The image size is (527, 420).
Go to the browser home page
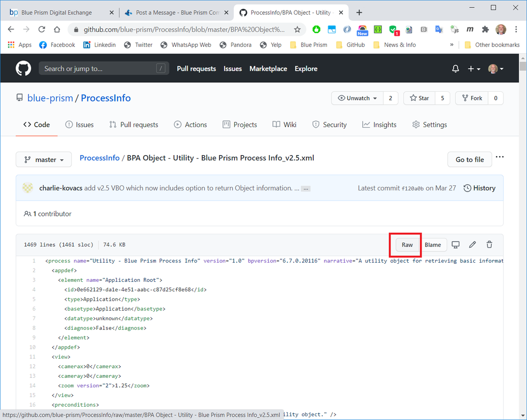pos(57,30)
